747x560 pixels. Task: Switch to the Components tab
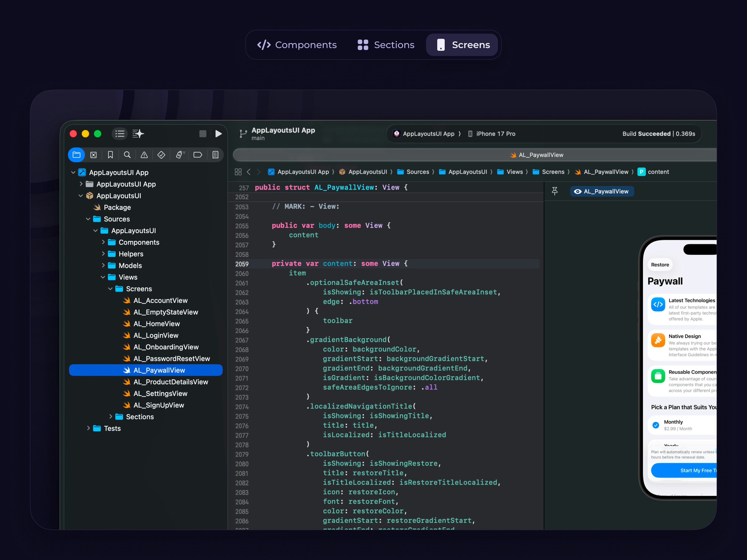297,45
